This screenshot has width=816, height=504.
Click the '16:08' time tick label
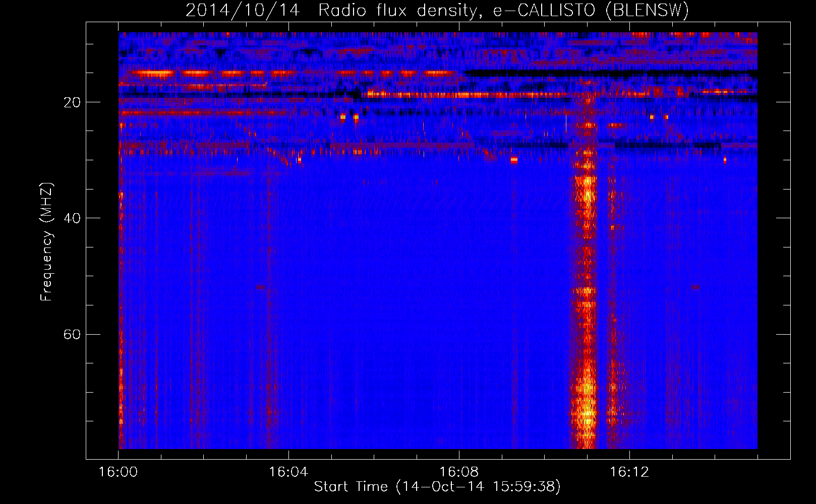[459, 472]
